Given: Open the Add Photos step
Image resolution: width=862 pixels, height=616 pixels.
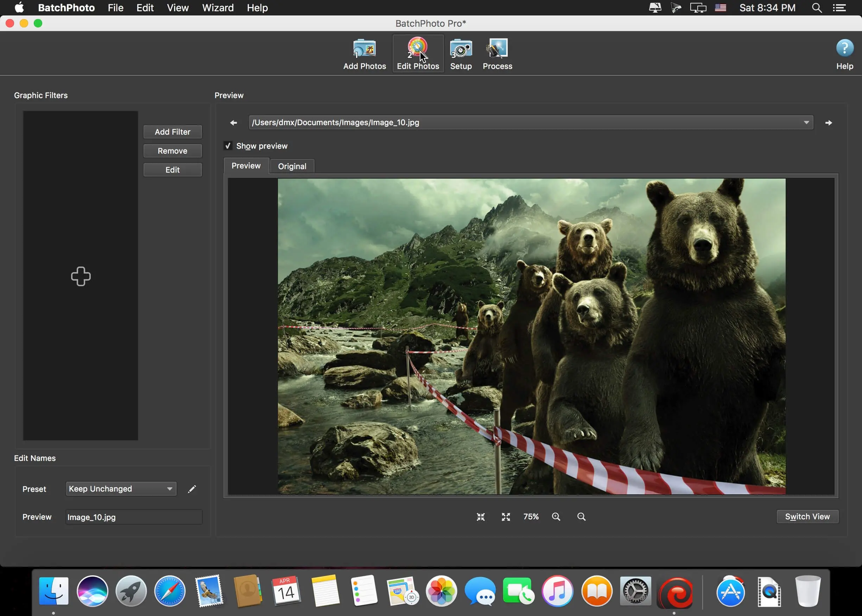Looking at the screenshot, I should (x=364, y=53).
